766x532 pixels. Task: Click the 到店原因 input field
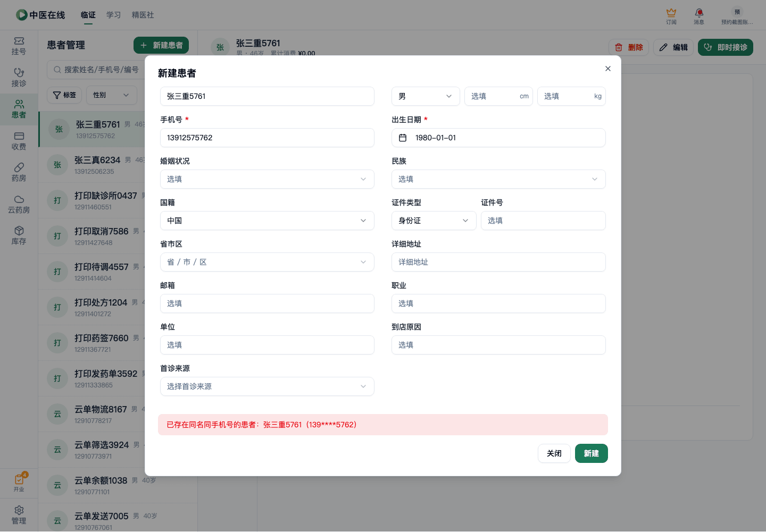click(x=498, y=345)
